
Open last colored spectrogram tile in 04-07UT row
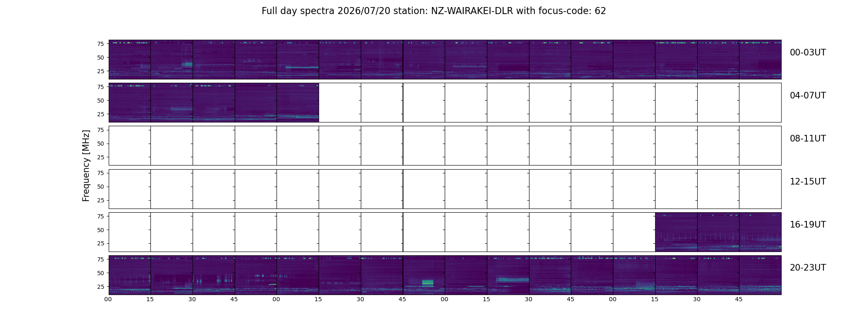tap(298, 103)
